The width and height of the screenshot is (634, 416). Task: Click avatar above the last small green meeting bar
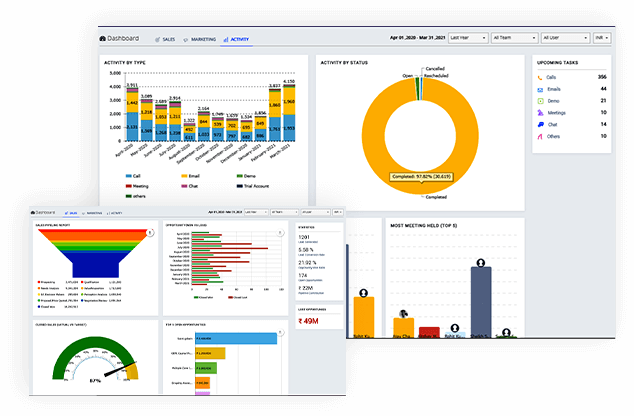tap(506, 332)
